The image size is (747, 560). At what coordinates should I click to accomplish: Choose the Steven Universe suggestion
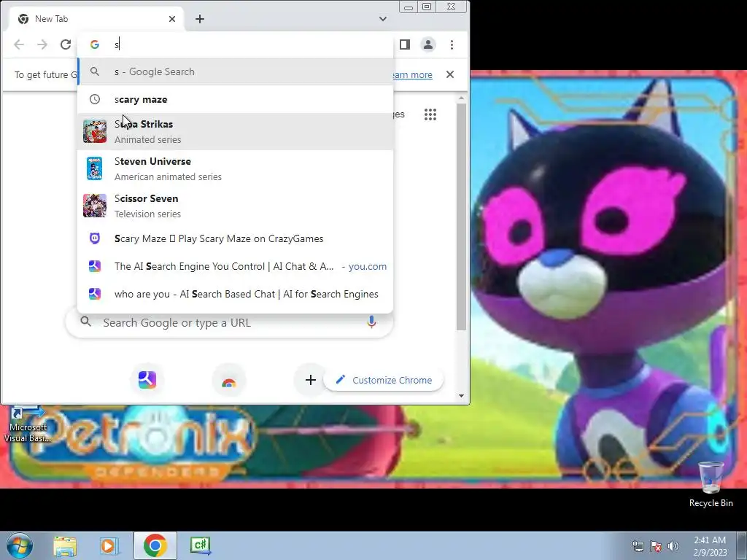coord(236,168)
